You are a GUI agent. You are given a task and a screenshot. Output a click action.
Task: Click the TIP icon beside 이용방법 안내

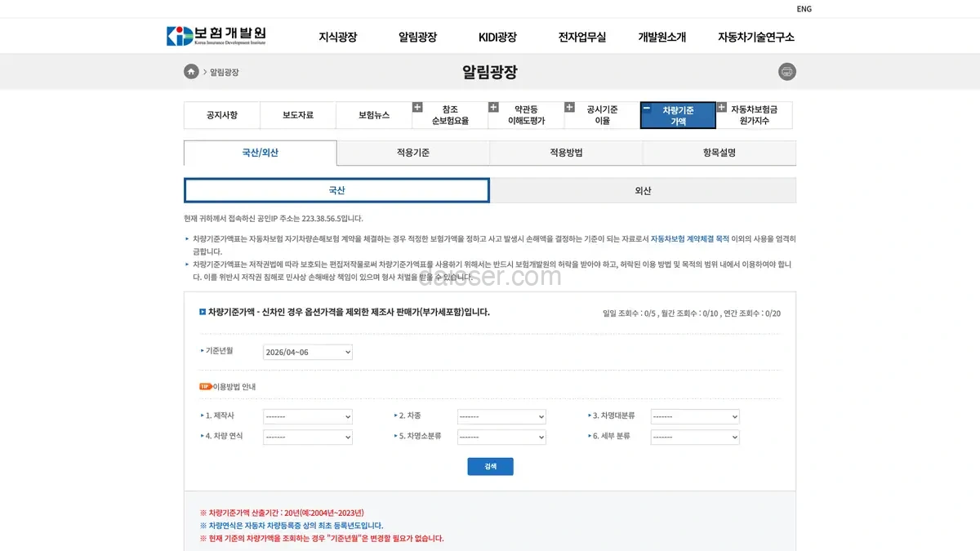point(205,387)
